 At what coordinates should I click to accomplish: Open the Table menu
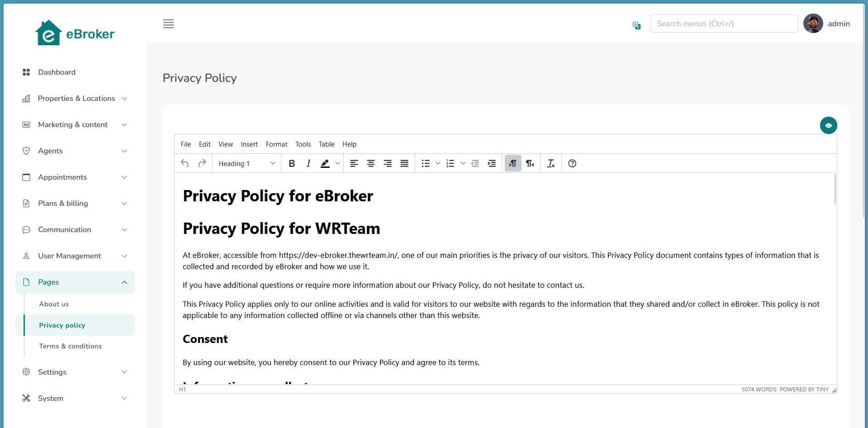(327, 144)
